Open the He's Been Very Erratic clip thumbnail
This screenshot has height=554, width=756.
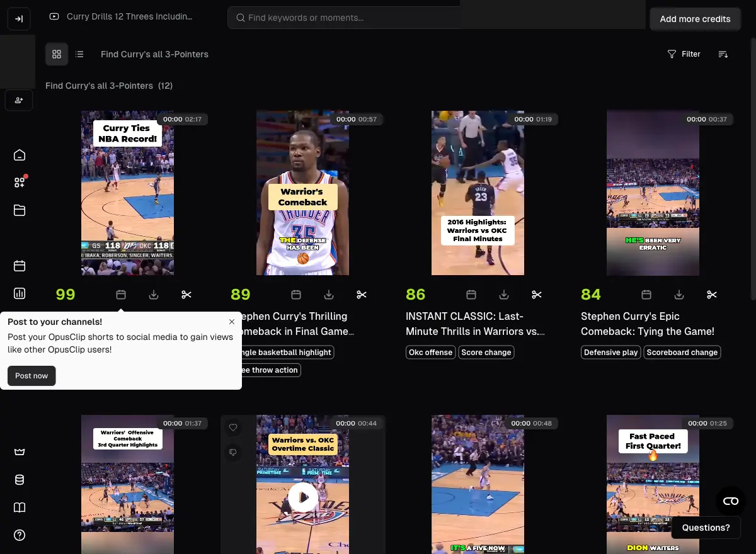click(x=653, y=193)
